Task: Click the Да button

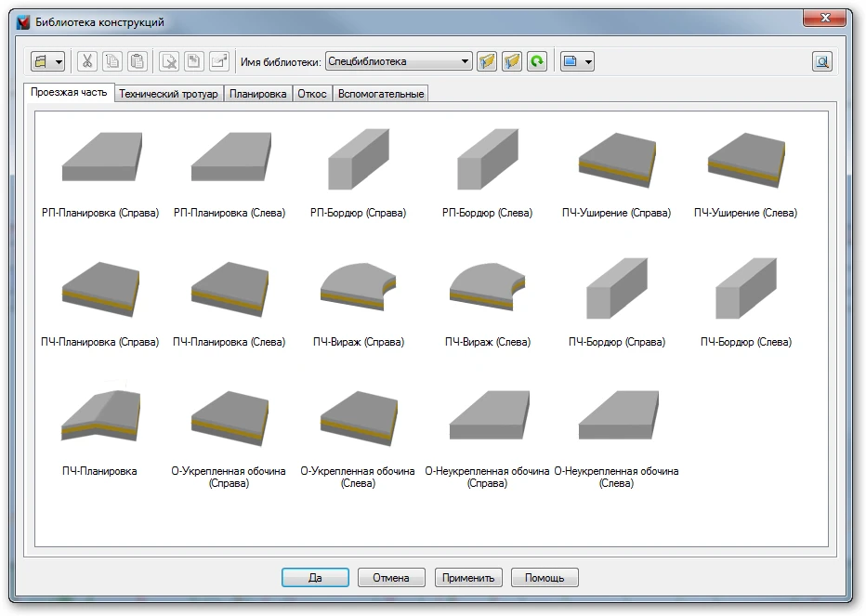Action: coord(315,577)
